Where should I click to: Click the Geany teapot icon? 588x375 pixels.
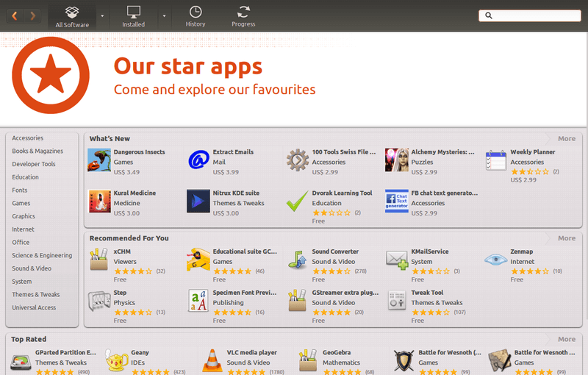[116, 360]
